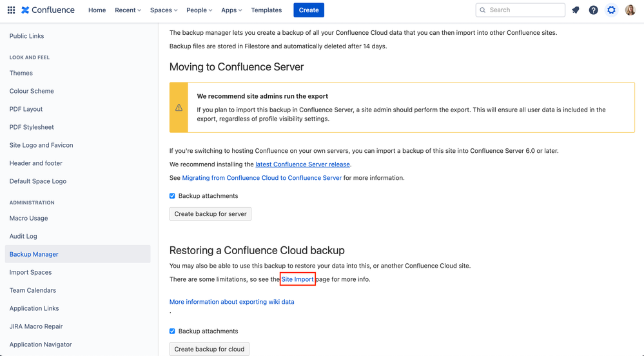Open the settings gear icon

click(x=611, y=10)
